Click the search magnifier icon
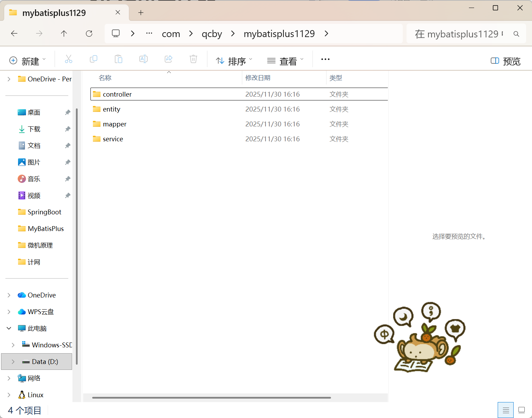 (516, 34)
